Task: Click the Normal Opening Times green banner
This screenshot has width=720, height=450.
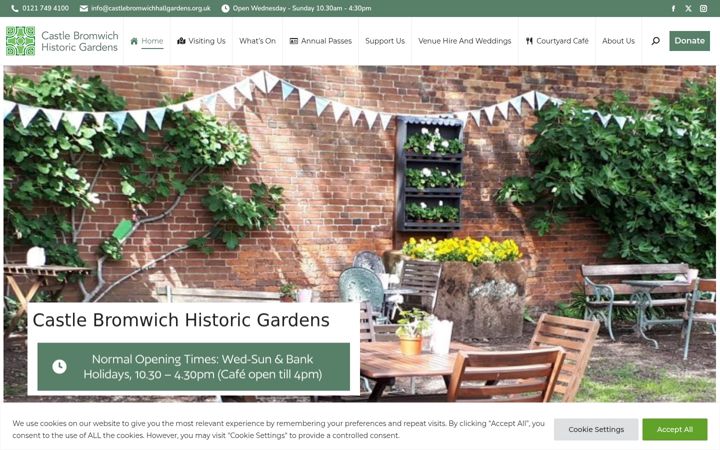Action: (194, 366)
